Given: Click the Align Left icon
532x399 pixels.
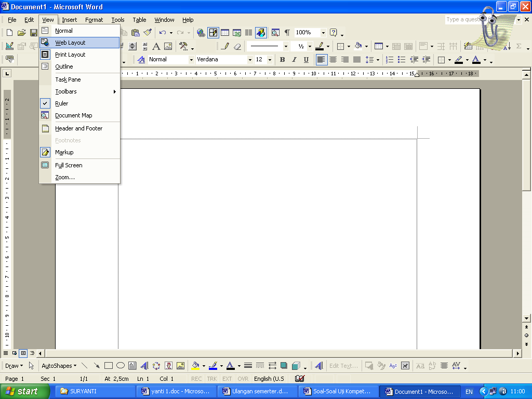Looking at the screenshot, I should coord(321,60).
